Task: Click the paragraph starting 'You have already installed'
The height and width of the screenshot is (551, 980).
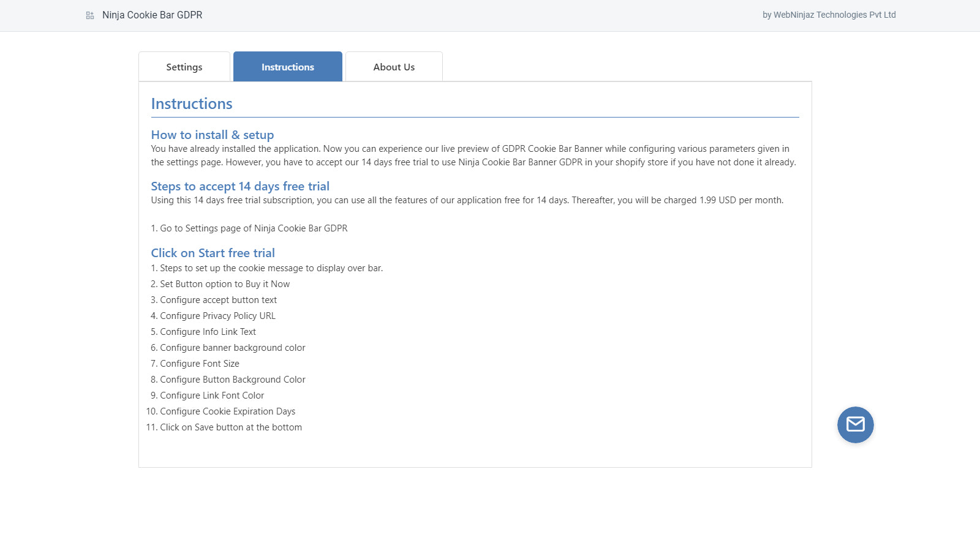Action: pyautogui.click(x=473, y=156)
